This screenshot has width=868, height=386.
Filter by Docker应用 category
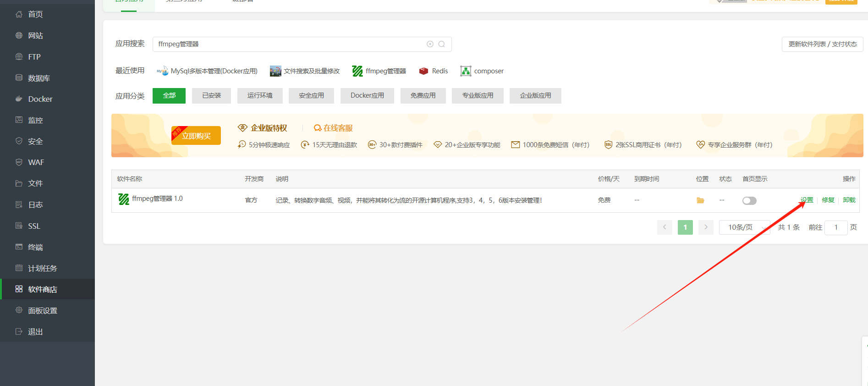[x=367, y=96]
